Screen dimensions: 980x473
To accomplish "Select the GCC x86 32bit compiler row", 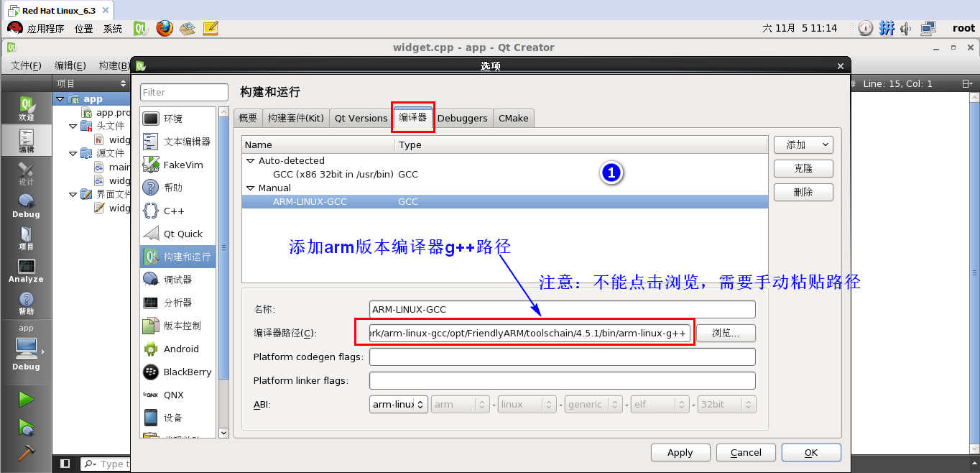I will point(505,175).
